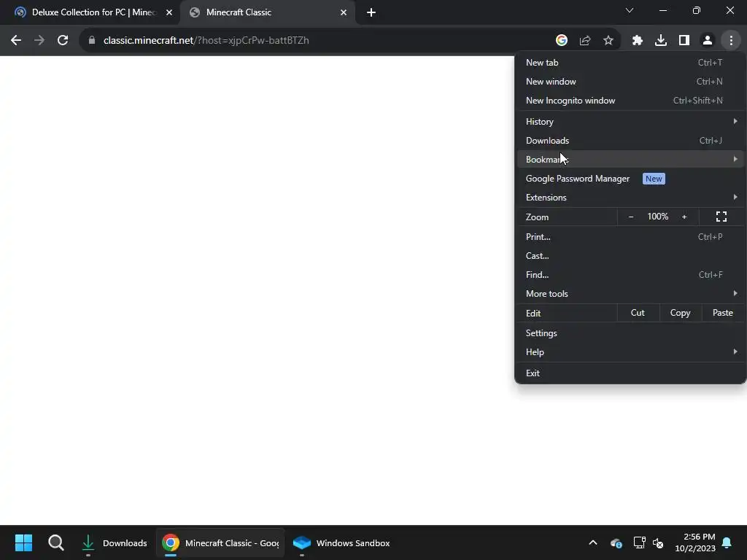Click the muted volume tray icon

pos(659,542)
